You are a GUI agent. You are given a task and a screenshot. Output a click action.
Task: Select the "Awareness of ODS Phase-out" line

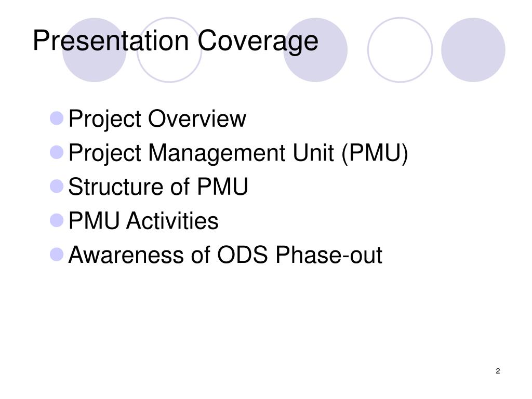point(225,255)
